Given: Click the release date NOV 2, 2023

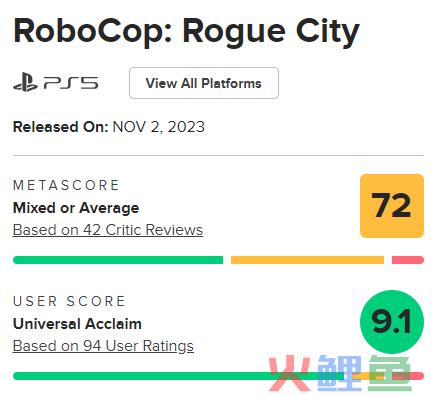Looking at the screenshot, I should coord(159,127).
